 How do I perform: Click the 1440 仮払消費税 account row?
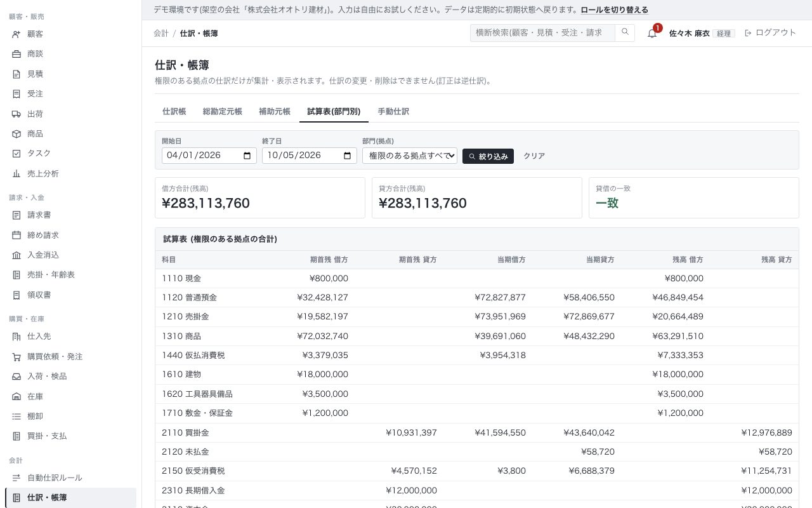pos(477,355)
